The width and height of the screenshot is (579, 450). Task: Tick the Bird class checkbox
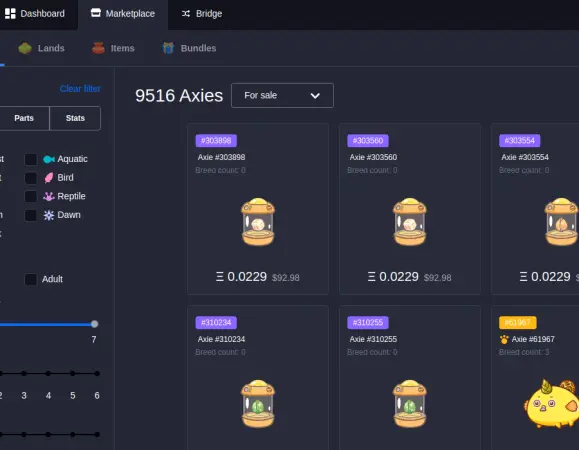pyautogui.click(x=31, y=178)
